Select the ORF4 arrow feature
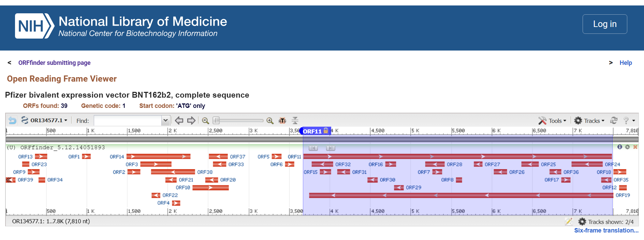Screen dimensions: 644x240 click(176, 203)
